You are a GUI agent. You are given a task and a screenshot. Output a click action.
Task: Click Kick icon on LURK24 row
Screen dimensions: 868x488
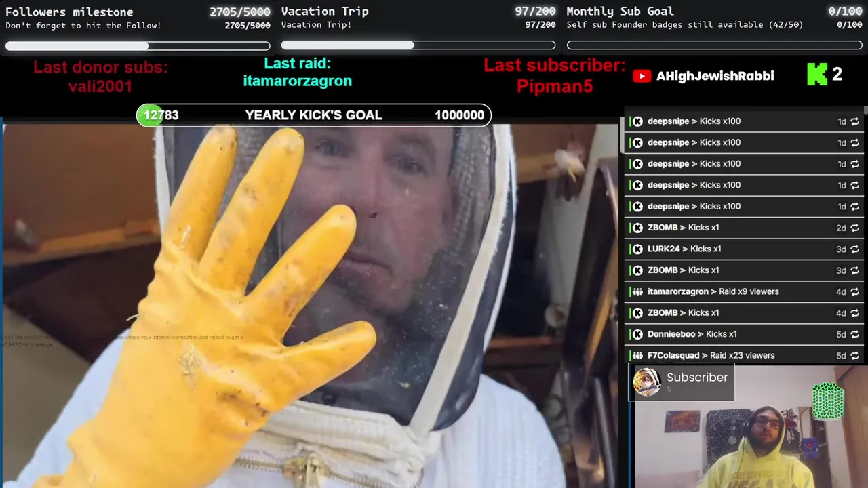pyautogui.click(x=637, y=249)
